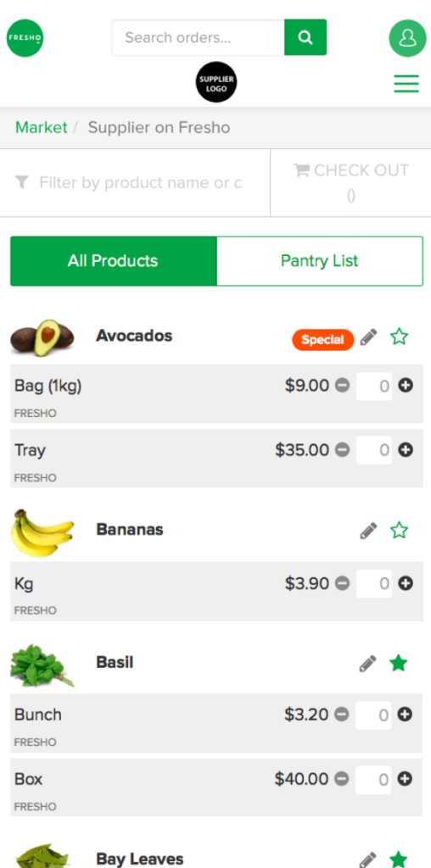Click the pencil edit icon for Bananas
The image size is (431, 868).
click(368, 531)
